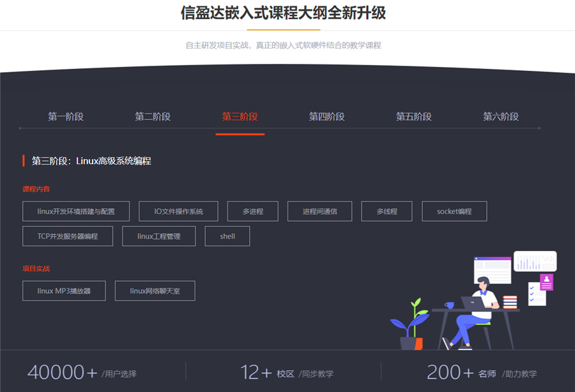
Task: Select the linux网络聊天室 project item
Action: (x=155, y=290)
